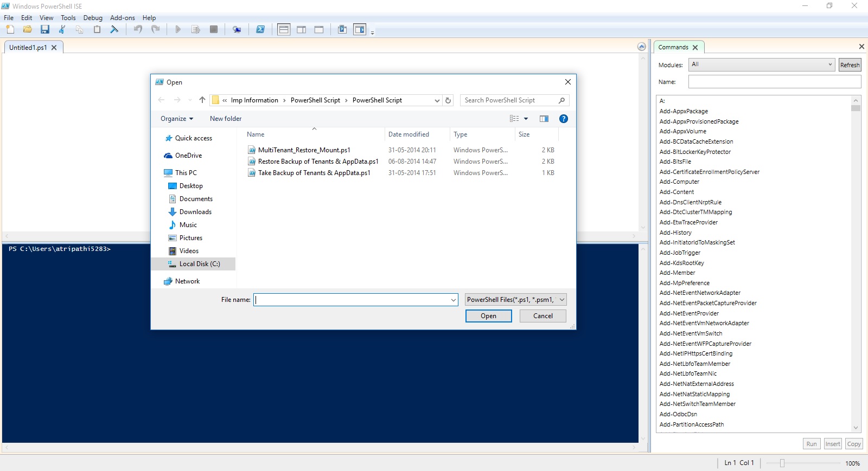Click the Save script toolbar icon

(45, 29)
